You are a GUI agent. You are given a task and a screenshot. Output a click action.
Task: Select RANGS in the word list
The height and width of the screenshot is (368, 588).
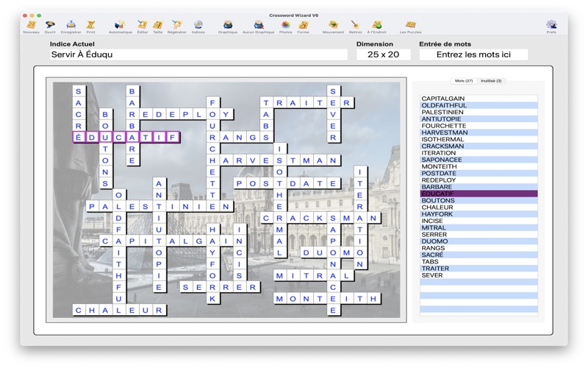[479, 248]
